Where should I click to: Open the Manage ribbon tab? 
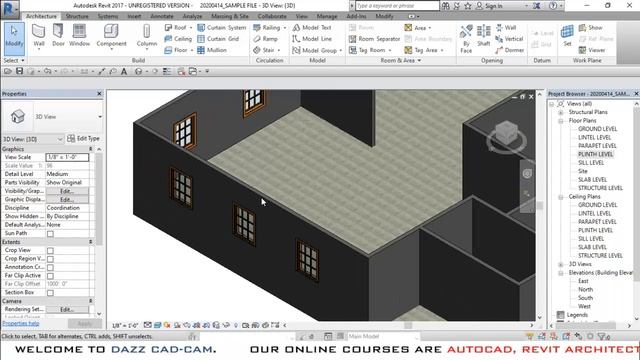click(x=327, y=16)
